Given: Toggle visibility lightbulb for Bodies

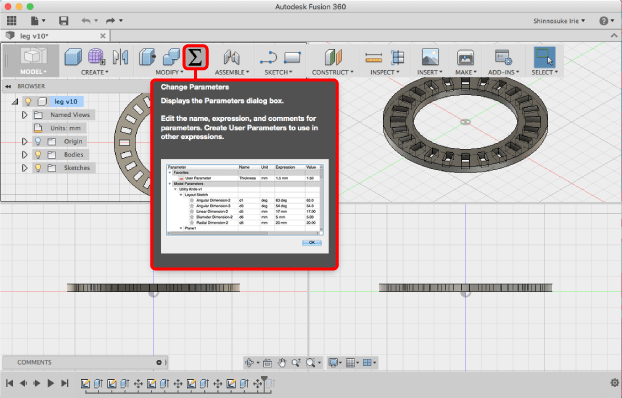Looking at the screenshot, I should (x=38, y=154).
